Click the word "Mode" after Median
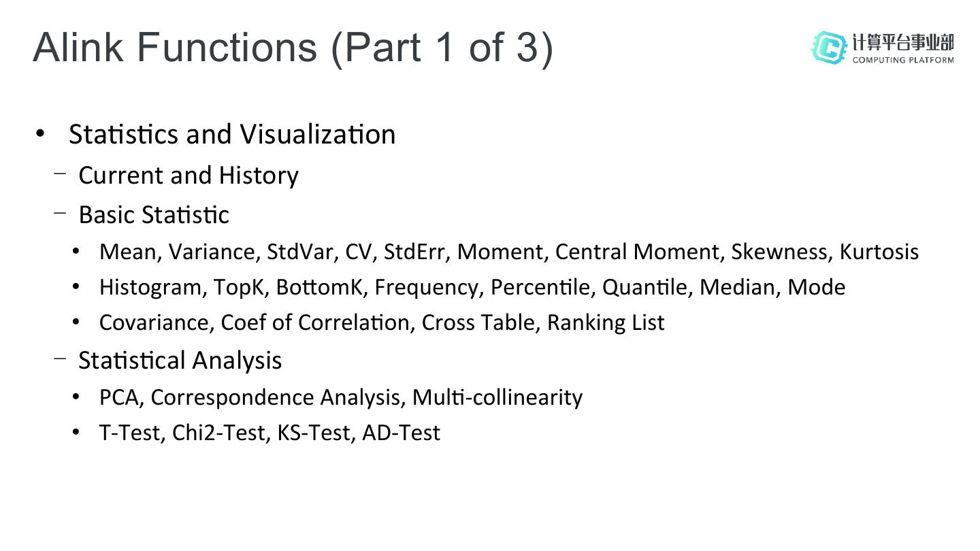The height and width of the screenshot is (551, 980). 816,287
